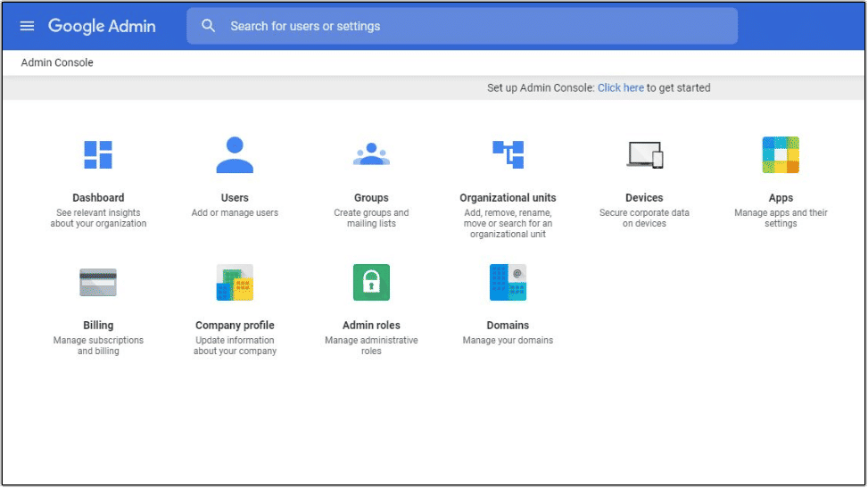
Task: Click 'Set up Admin Console:' banner text
Action: [x=541, y=87]
